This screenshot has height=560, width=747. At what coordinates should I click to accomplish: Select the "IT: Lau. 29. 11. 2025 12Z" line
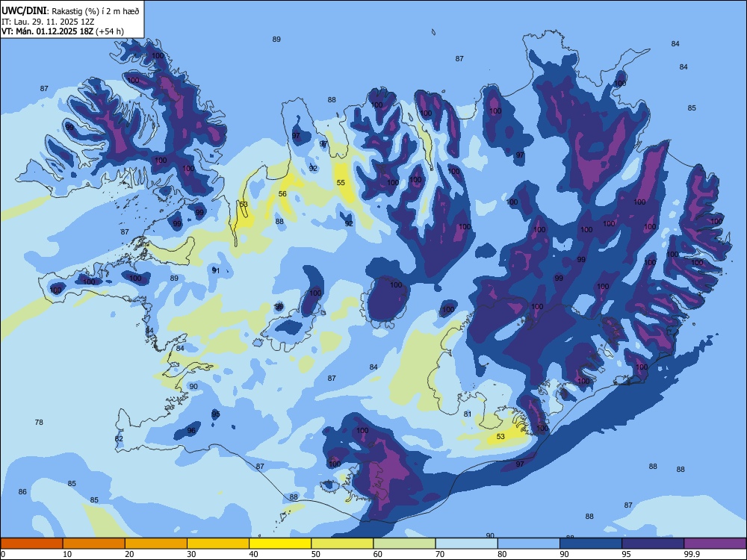click(48, 22)
